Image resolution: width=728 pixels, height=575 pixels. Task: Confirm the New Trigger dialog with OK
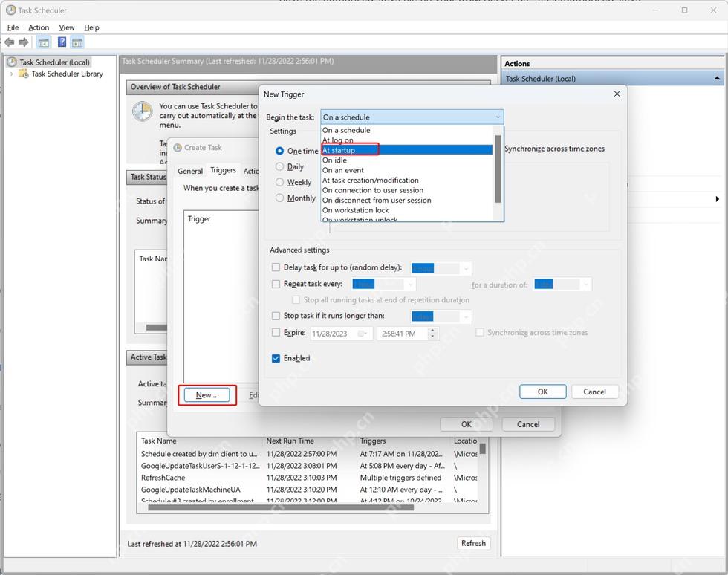click(543, 392)
